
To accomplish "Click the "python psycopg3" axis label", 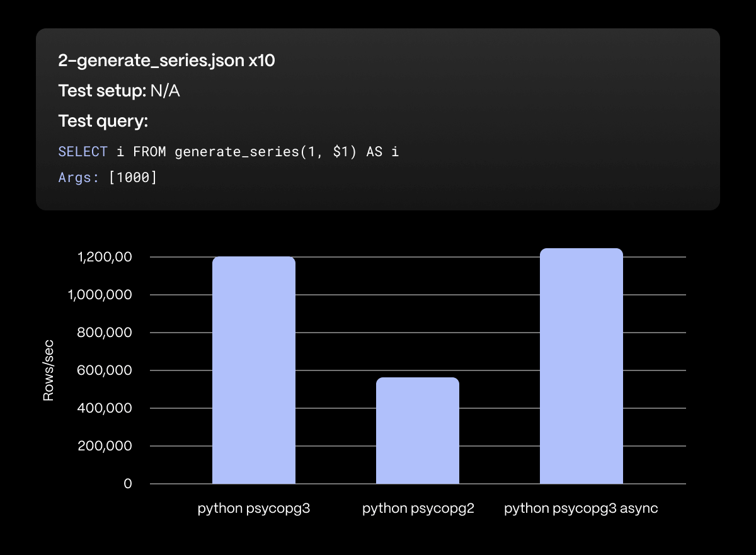I will pyautogui.click(x=253, y=509).
